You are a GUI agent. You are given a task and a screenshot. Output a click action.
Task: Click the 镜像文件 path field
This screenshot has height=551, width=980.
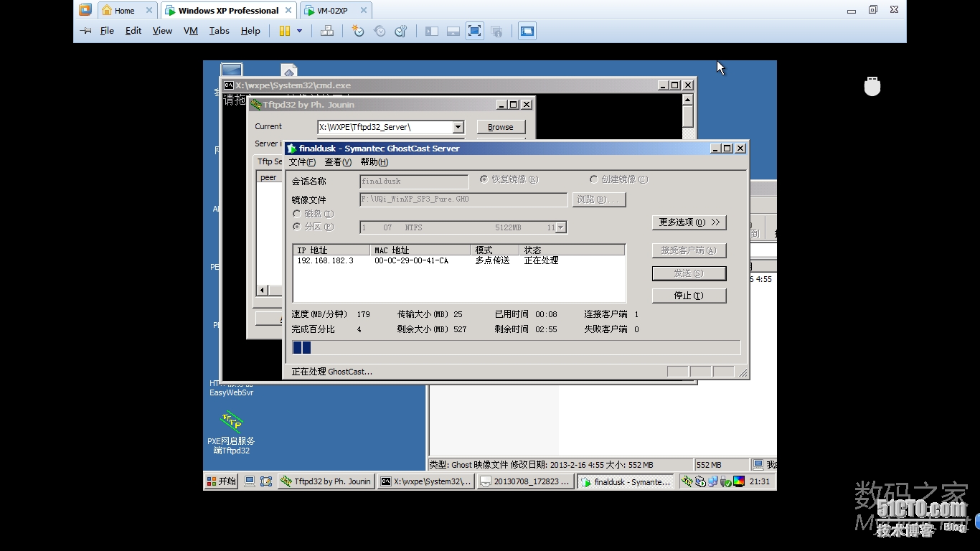tap(463, 199)
